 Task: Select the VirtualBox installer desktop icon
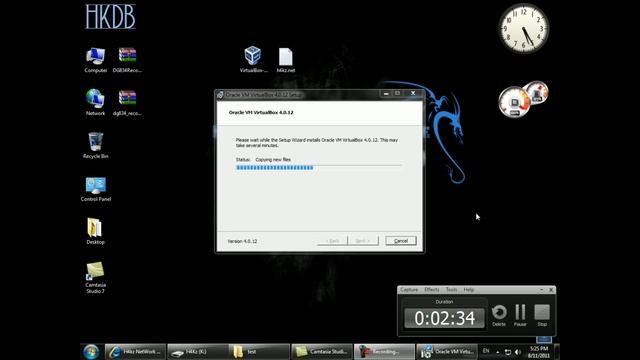253,59
